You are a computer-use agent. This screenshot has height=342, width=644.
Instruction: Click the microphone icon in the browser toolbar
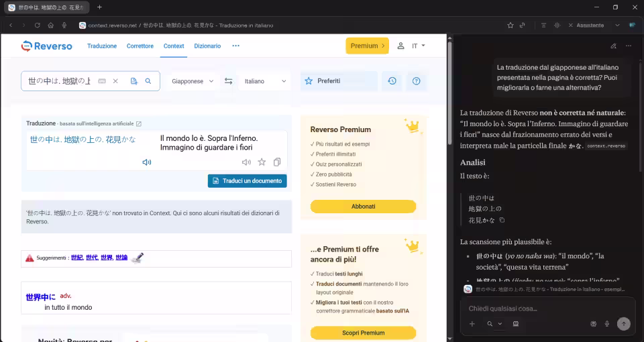point(64,25)
